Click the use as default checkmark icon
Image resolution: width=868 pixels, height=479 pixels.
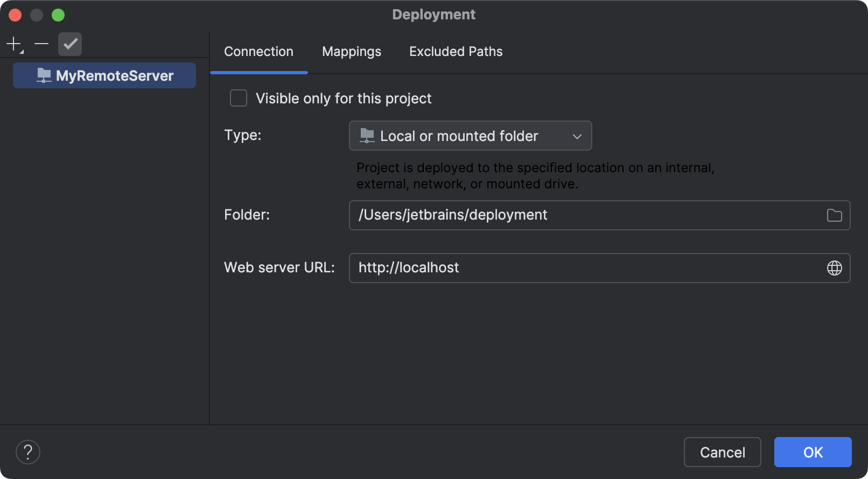(70, 44)
